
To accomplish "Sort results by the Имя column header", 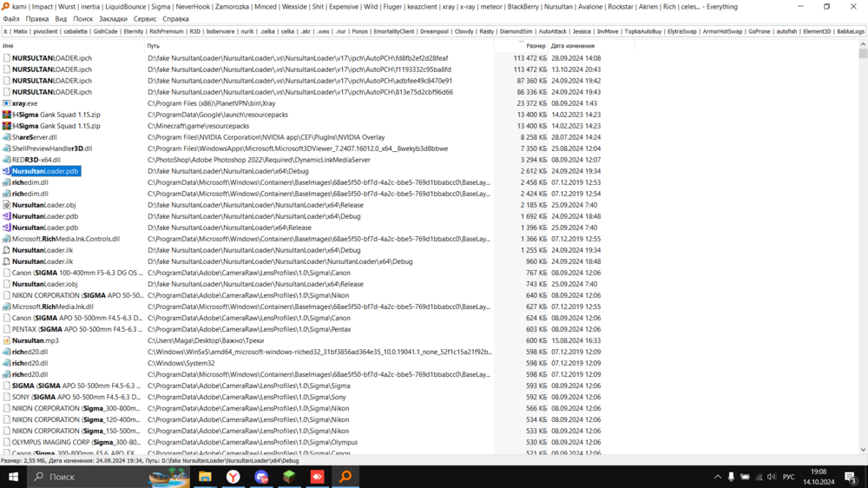I will pyautogui.click(x=72, y=46).
